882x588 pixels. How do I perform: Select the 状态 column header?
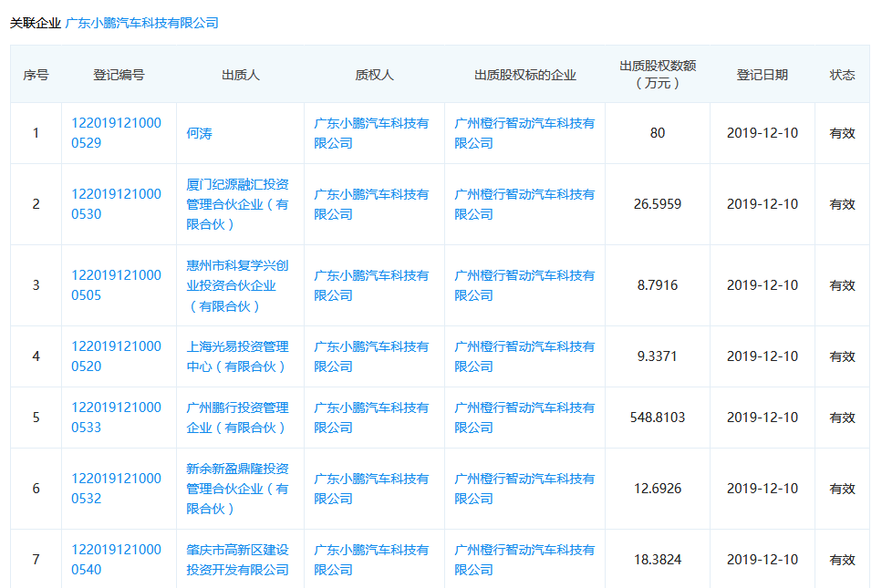click(x=842, y=75)
